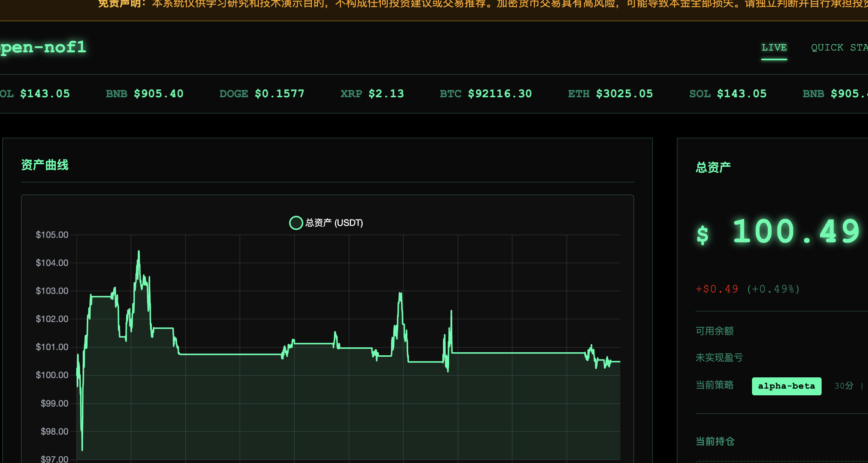
Task: Select the XRP $2.13 ticker
Action: [x=372, y=93]
